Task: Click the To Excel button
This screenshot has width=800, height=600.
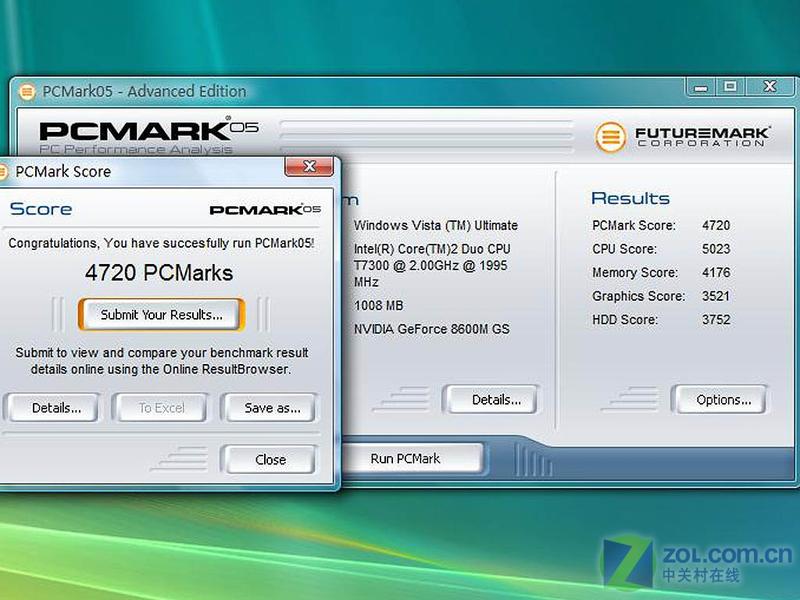Action: [x=161, y=408]
